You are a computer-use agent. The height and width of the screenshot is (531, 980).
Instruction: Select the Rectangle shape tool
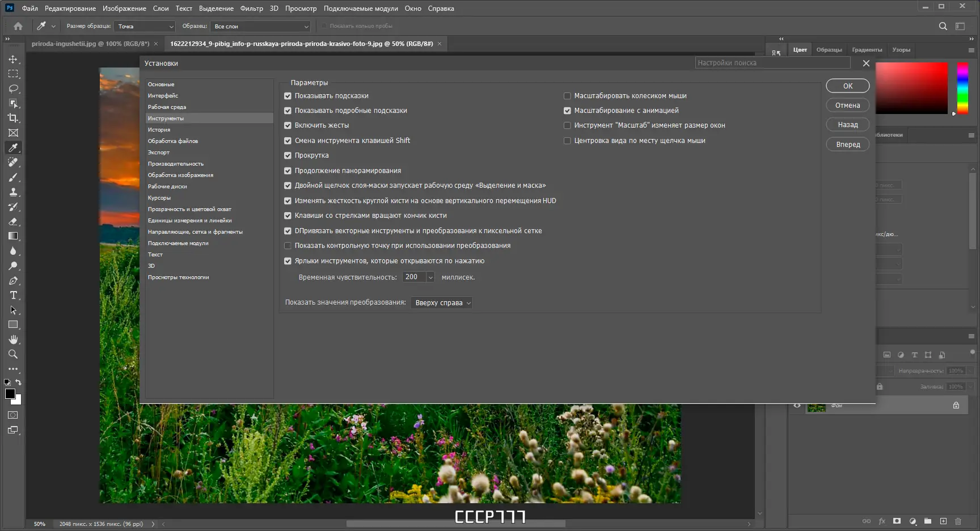tap(13, 324)
